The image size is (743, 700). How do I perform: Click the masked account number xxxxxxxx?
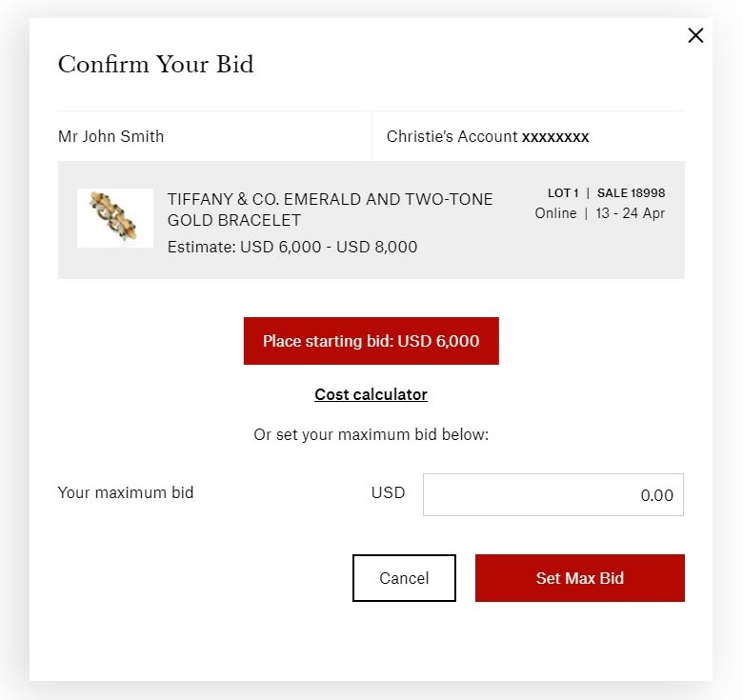coord(555,137)
